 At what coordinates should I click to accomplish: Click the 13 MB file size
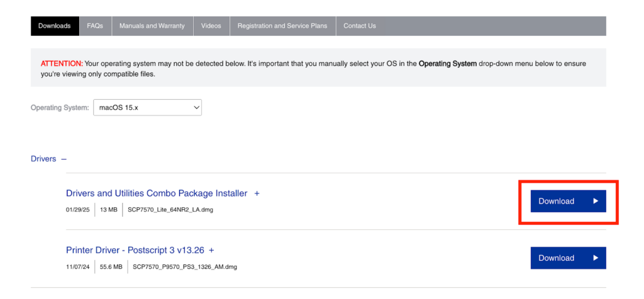108,210
